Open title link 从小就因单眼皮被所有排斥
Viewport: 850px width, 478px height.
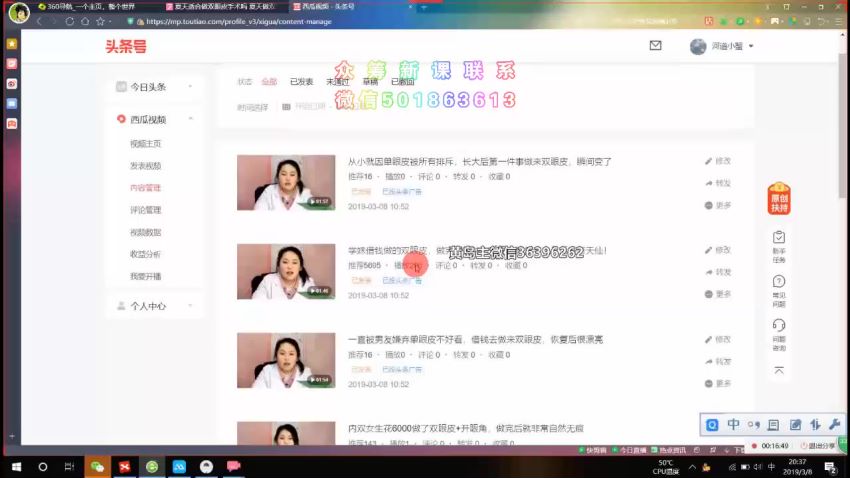479,162
